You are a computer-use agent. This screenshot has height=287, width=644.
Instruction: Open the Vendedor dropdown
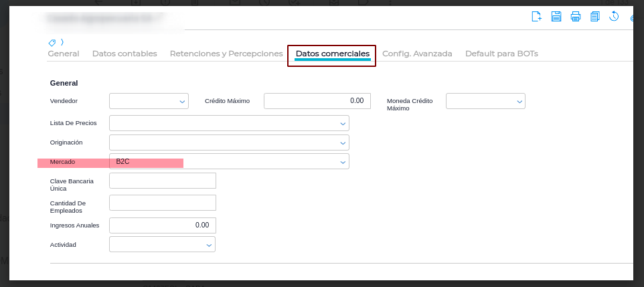point(182,102)
